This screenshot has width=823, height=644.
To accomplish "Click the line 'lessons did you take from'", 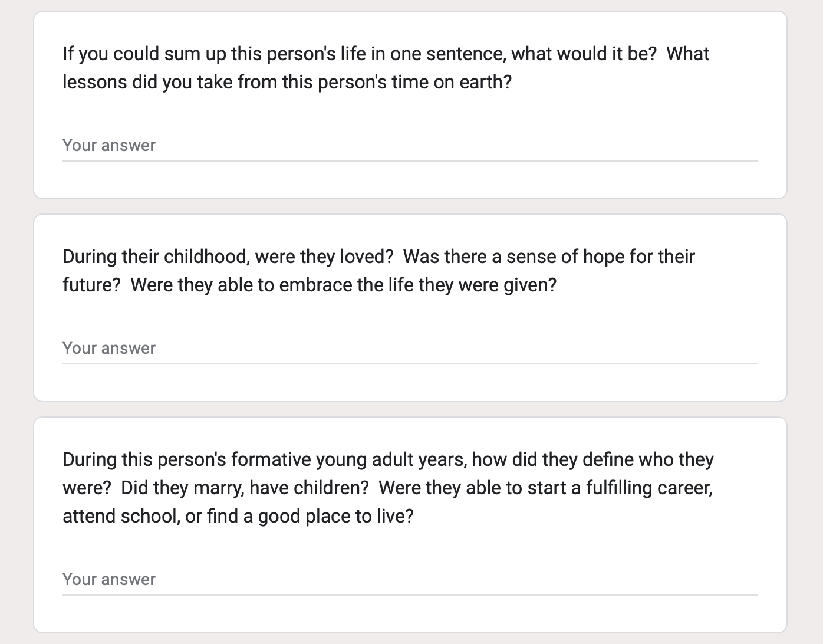I will [x=287, y=82].
